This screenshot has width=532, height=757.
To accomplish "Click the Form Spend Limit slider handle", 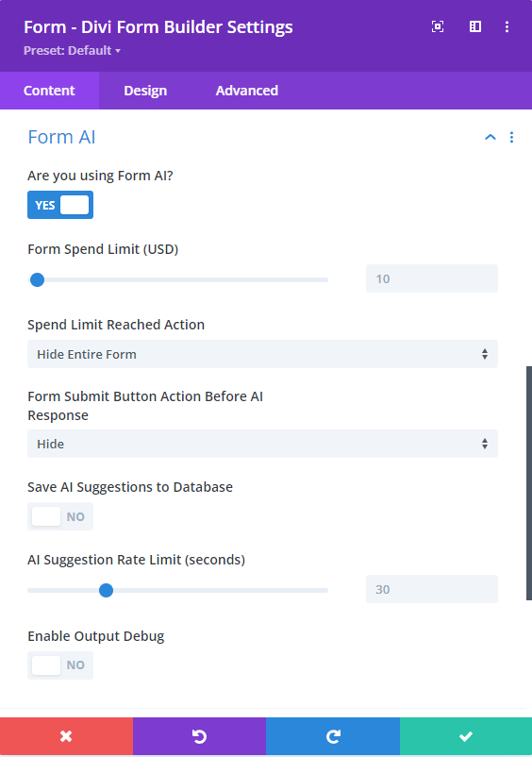I will (37, 279).
